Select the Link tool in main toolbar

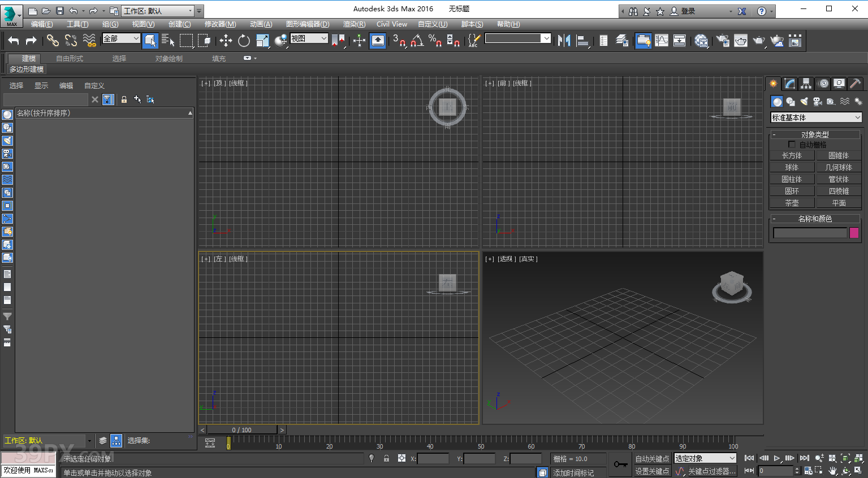[x=53, y=40]
